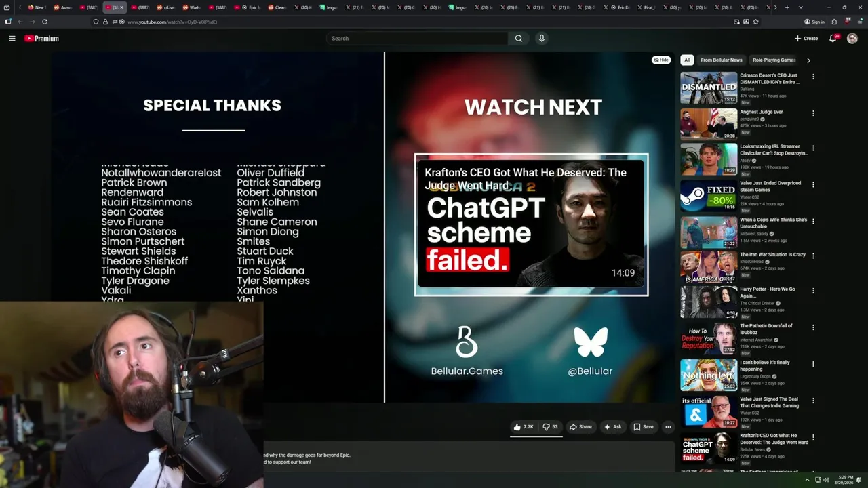Image resolution: width=868 pixels, height=488 pixels.
Task: Click the browser address bar URL
Action: [172, 22]
